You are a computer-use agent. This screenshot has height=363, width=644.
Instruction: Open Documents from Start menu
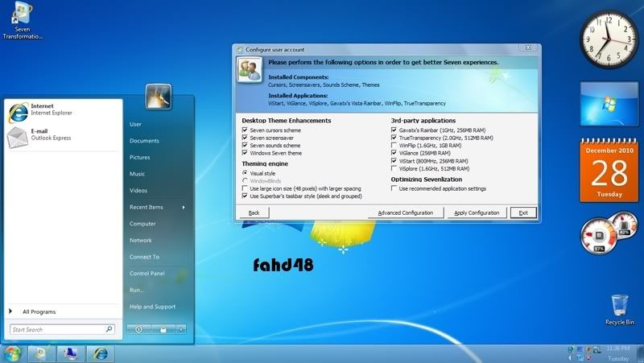tap(144, 140)
